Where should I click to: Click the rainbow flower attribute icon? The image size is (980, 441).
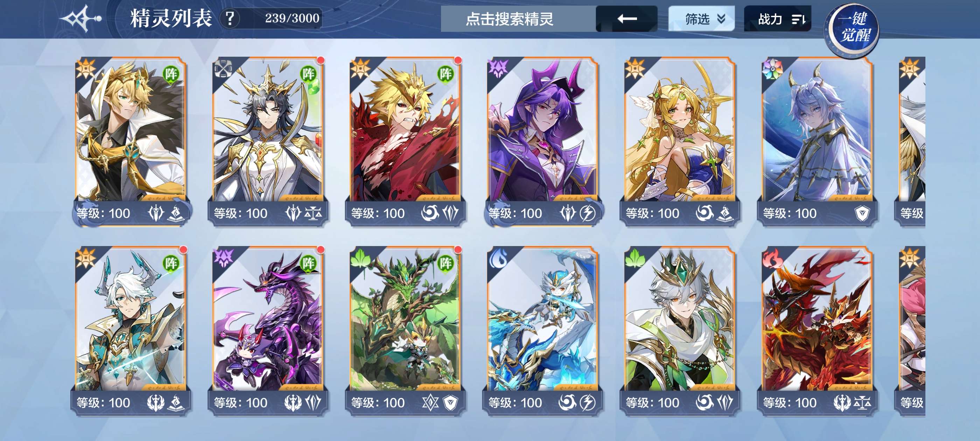(771, 69)
